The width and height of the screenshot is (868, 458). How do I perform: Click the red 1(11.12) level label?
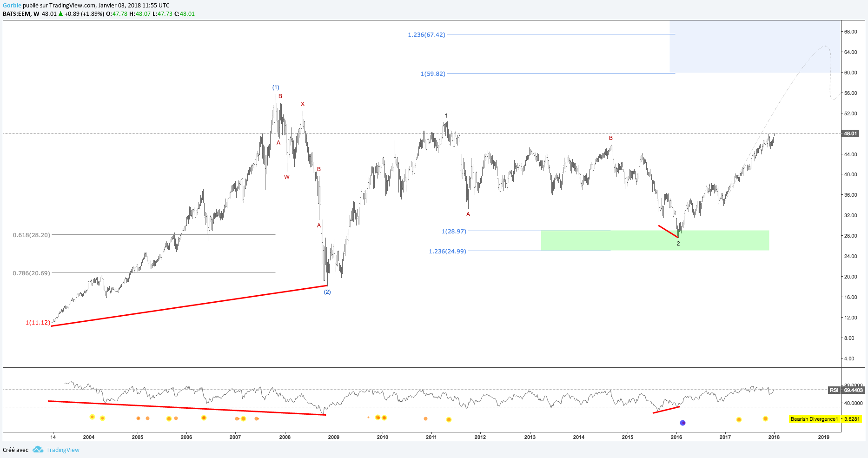coord(38,323)
